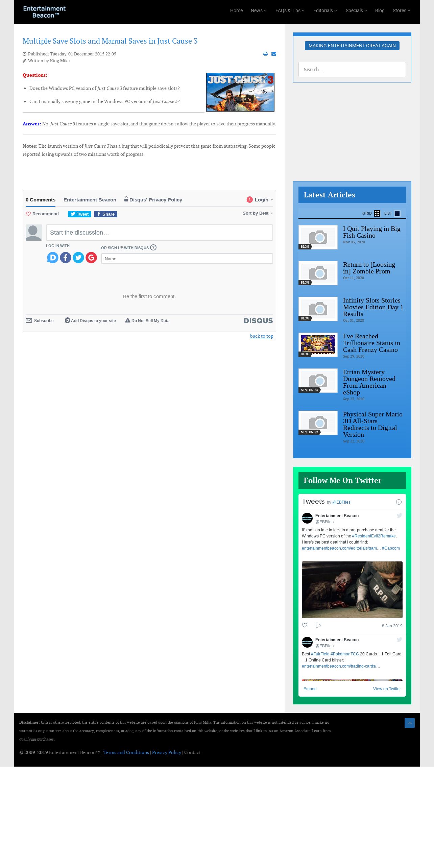This screenshot has width=434, height=868.
Task: Click the Entertainment Beacon avatar on first tweet
Action: pyautogui.click(x=307, y=518)
